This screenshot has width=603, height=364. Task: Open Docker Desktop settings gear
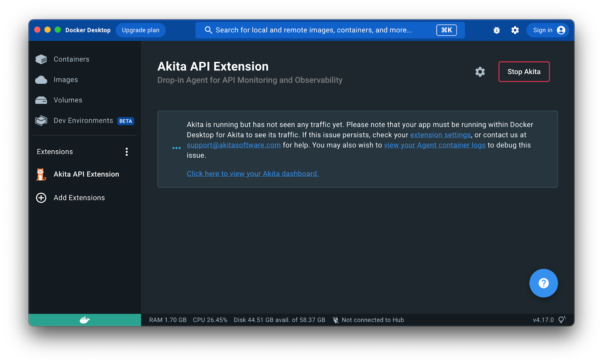pyautogui.click(x=515, y=30)
